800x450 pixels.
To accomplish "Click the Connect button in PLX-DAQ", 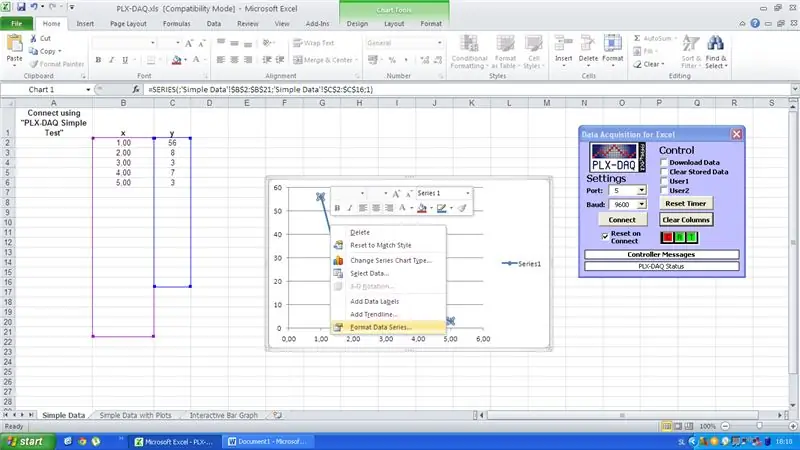I will coord(622,219).
